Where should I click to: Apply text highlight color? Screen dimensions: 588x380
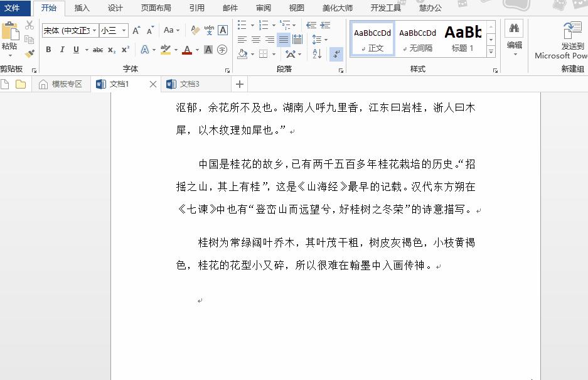[166, 50]
